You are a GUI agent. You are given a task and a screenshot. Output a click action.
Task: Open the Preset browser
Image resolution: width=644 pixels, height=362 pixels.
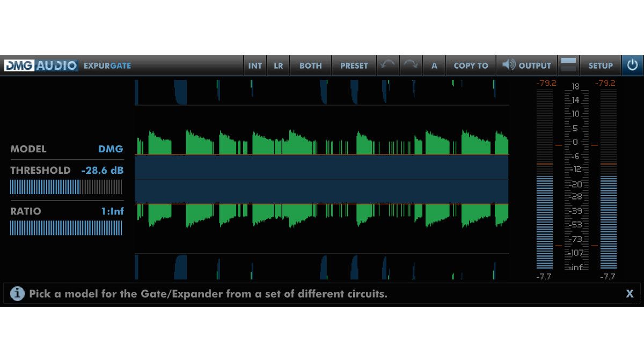coord(354,65)
